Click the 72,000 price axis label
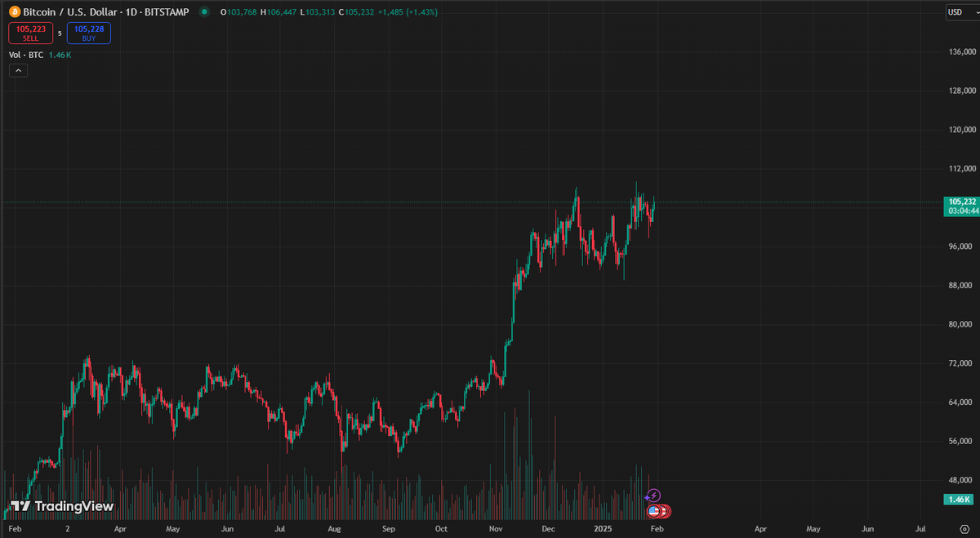The height and width of the screenshot is (538, 980). pyautogui.click(x=959, y=362)
